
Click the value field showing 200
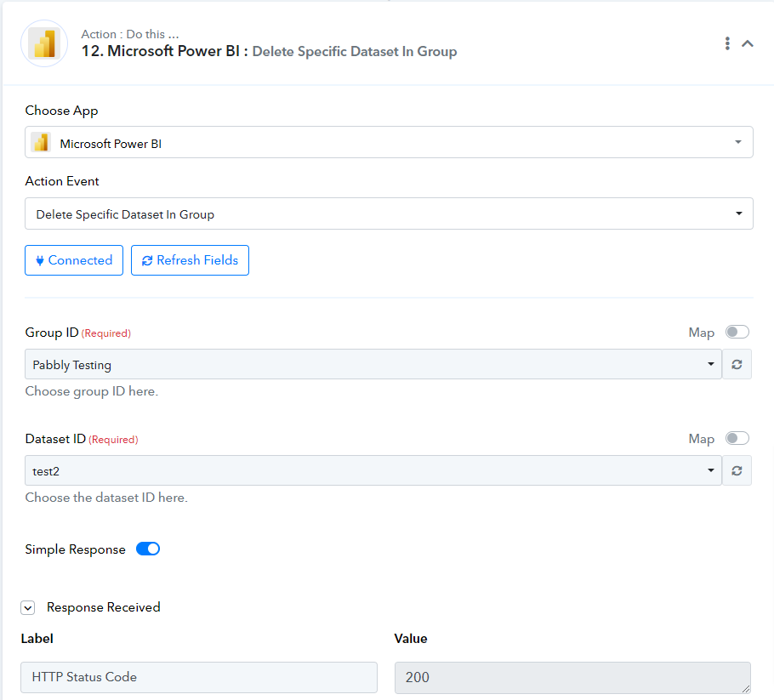click(572, 677)
